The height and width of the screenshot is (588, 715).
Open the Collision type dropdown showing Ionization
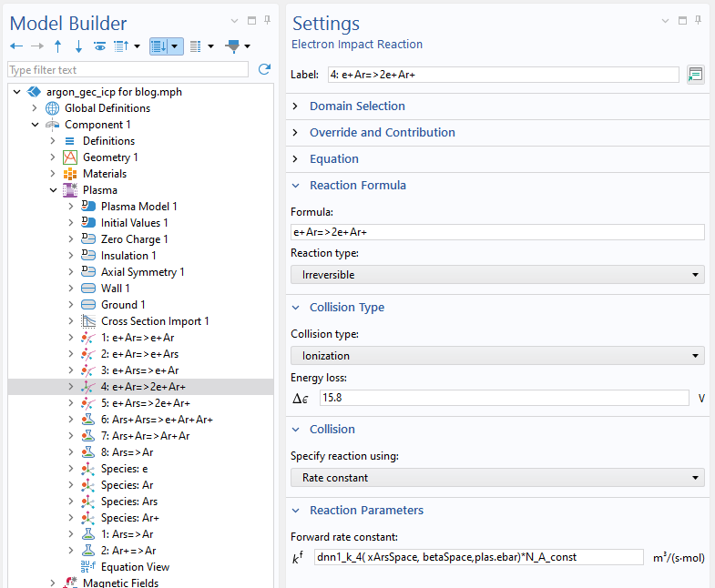point(497,356)
